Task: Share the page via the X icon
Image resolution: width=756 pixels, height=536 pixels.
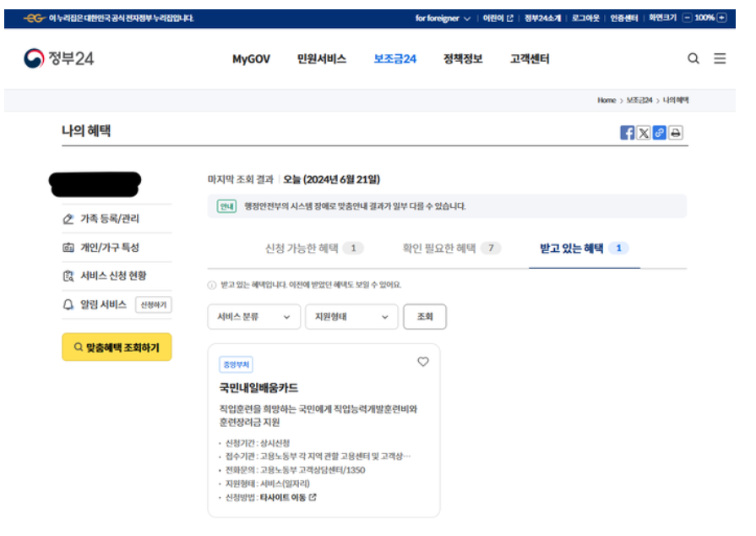Action: tap(643, 133)
